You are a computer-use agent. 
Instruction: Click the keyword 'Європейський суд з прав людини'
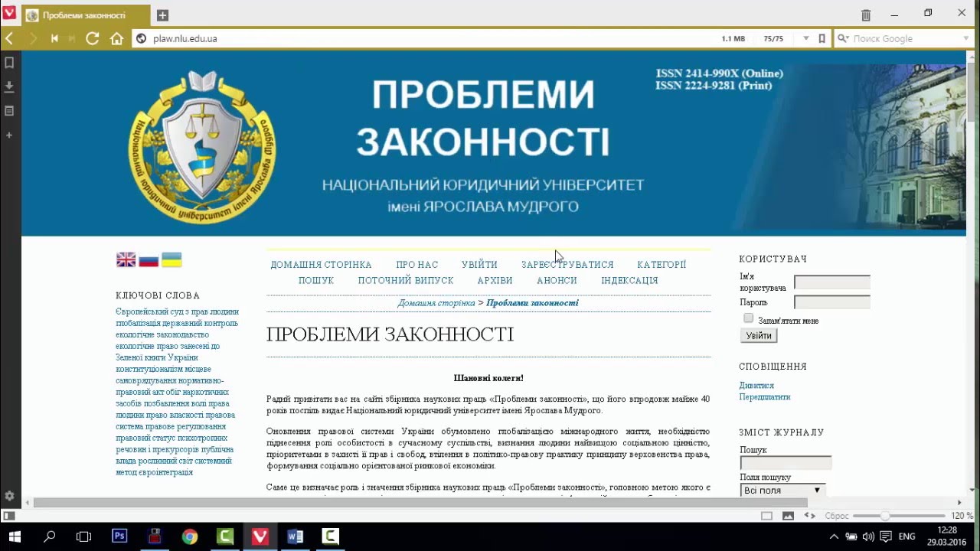point(178,311)
